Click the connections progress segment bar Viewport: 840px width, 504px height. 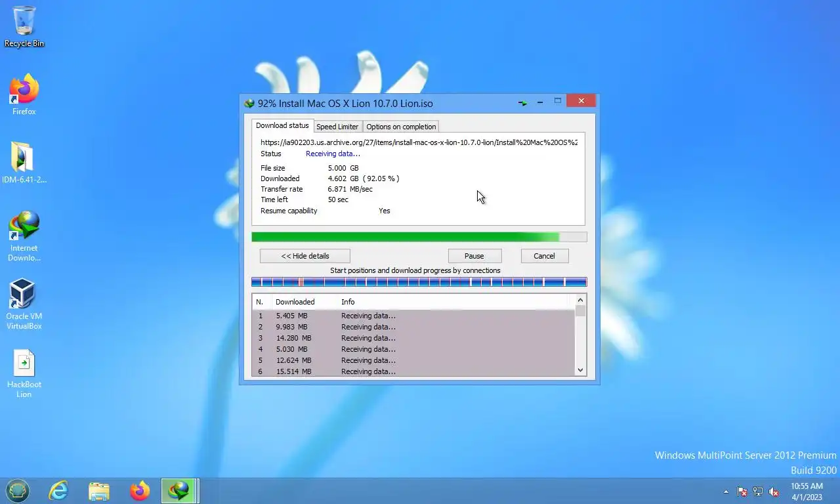(419, 282)
